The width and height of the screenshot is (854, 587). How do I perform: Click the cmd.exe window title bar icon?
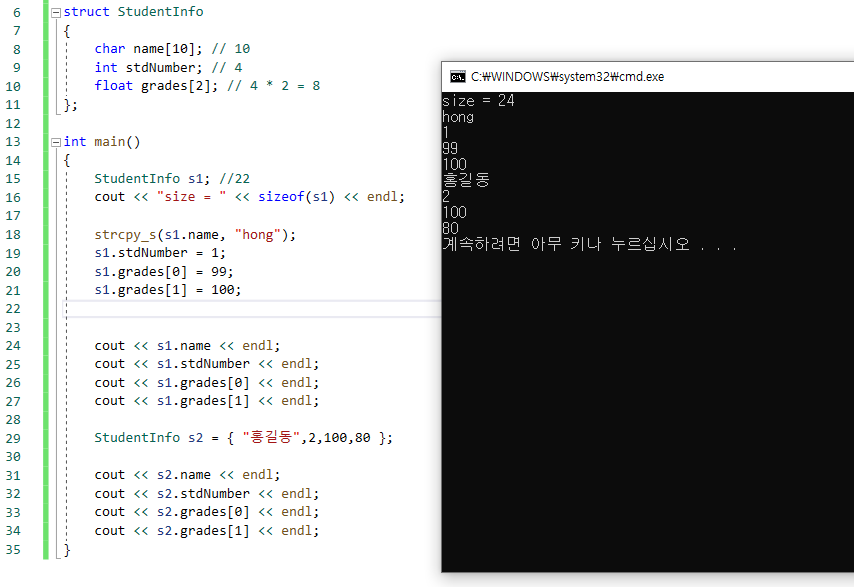(458, 77)
